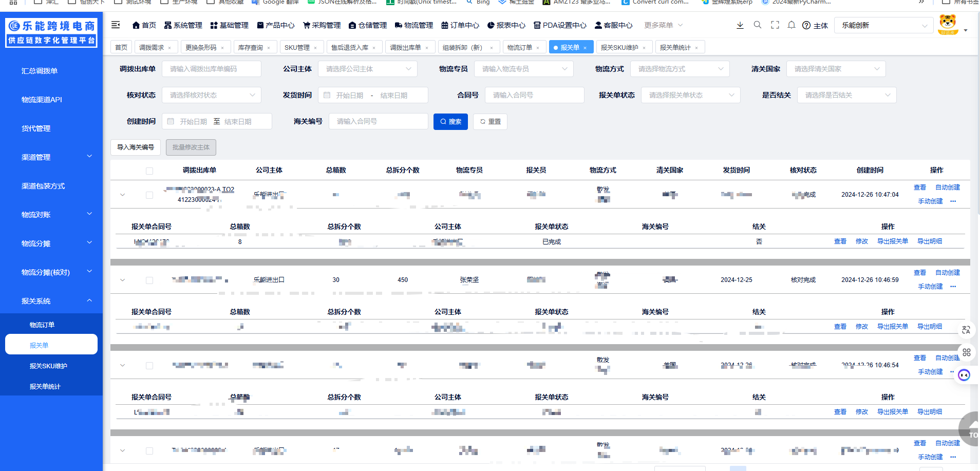Click the 搜索 search button
The image size is (980, 471).
pyautogui.click(x=450, y=121)
